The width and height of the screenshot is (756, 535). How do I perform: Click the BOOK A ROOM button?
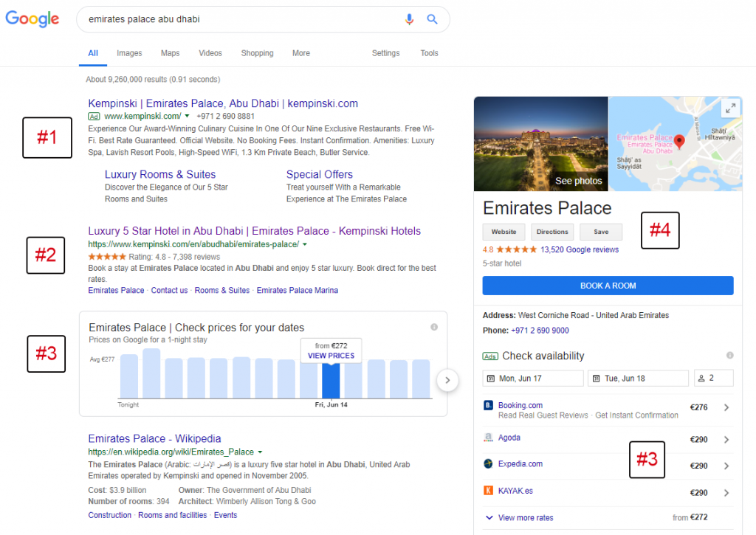tap(608, 286)
